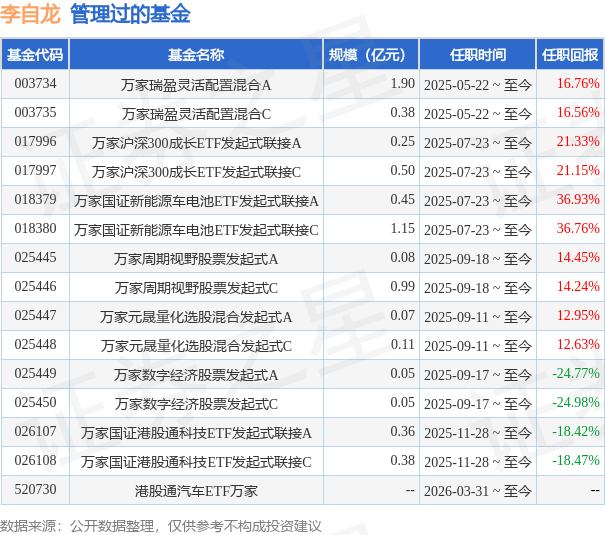Open fund code 003734
The image size is (605, 535).
[x=35, y=84]
